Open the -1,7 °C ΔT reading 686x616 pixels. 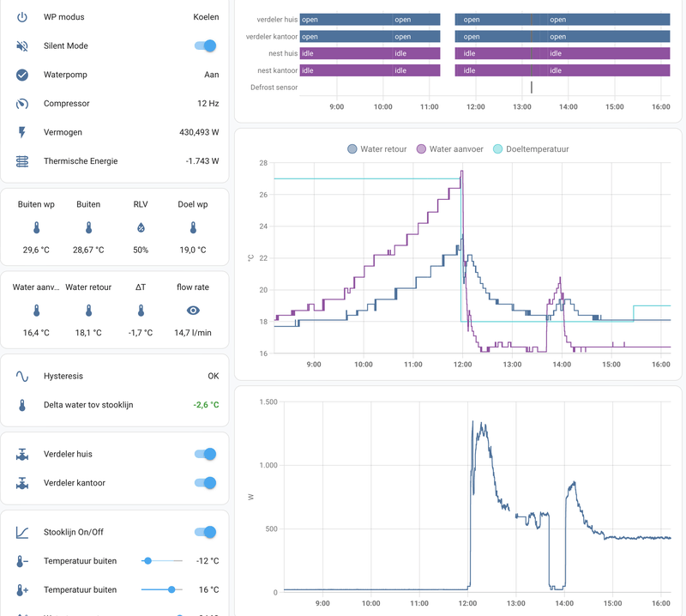[141, 333]
